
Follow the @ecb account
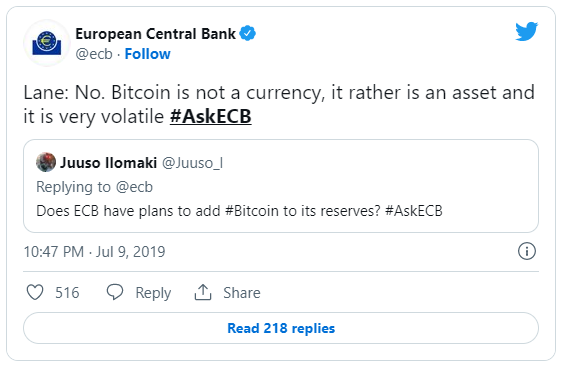148,54
